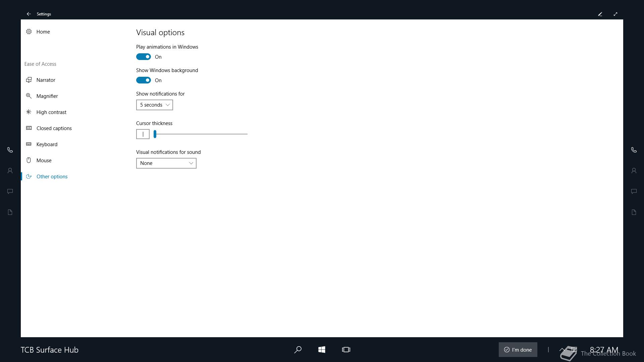Click right edge chat bubble icon
Viewport: 644px width, 362px height.
pos(634,191)
